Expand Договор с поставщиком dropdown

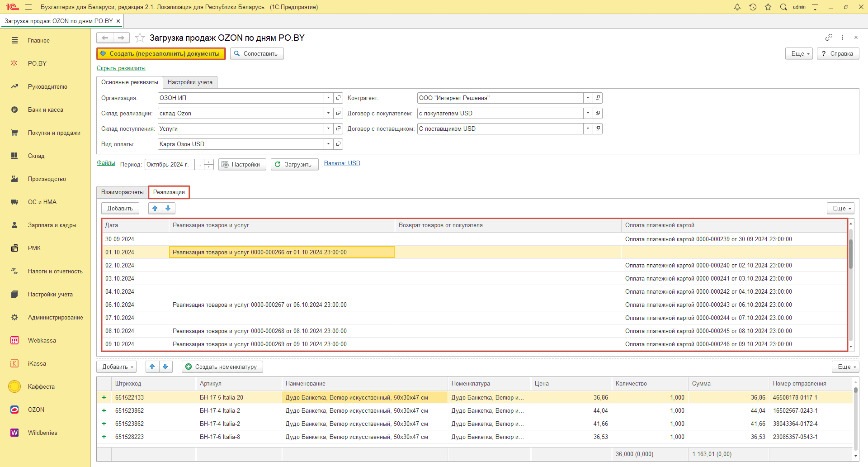pyautogui.click(x=588, y=129)
